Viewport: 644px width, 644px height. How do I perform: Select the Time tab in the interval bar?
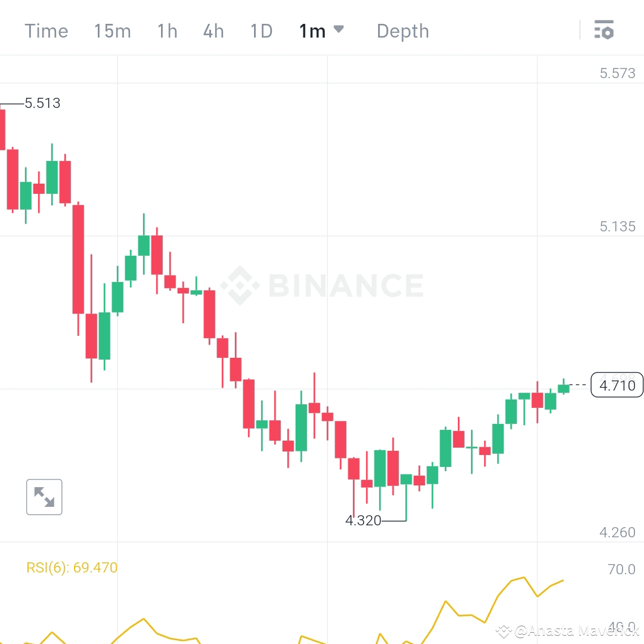(46, 31)
